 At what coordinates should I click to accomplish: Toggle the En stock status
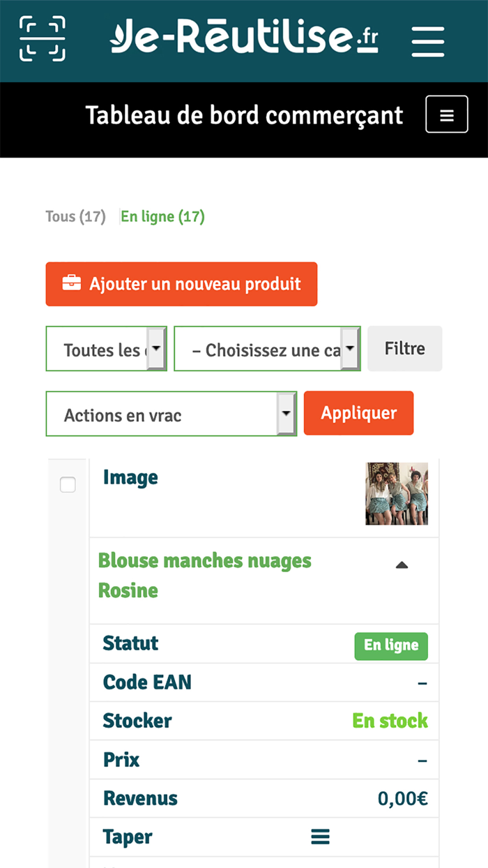[x=390, y=721]
